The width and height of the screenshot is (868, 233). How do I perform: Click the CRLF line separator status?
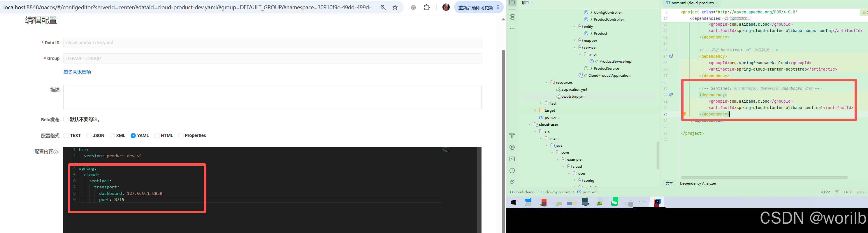pos(848,192)
